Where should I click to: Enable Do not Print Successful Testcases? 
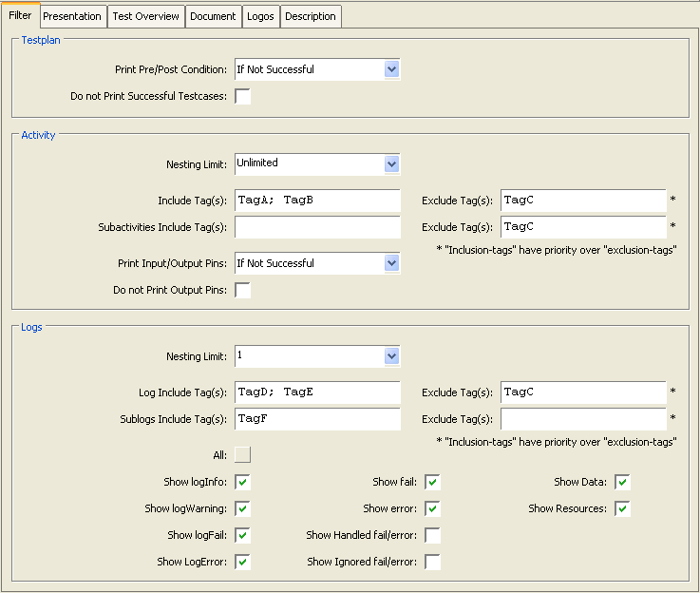(243, 96)
